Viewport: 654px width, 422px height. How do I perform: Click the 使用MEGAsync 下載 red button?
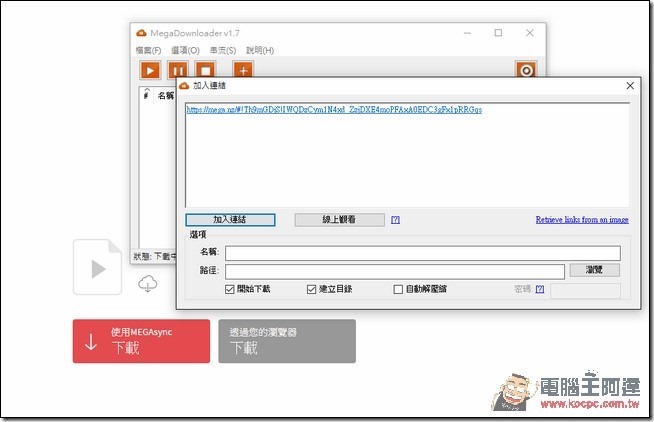click(141, 341)
